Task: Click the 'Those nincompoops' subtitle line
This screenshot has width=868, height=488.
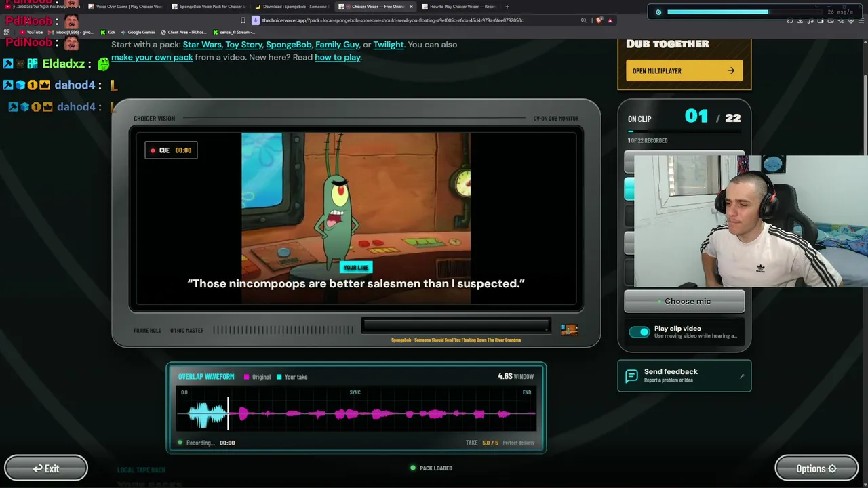Action: (356, 283)
